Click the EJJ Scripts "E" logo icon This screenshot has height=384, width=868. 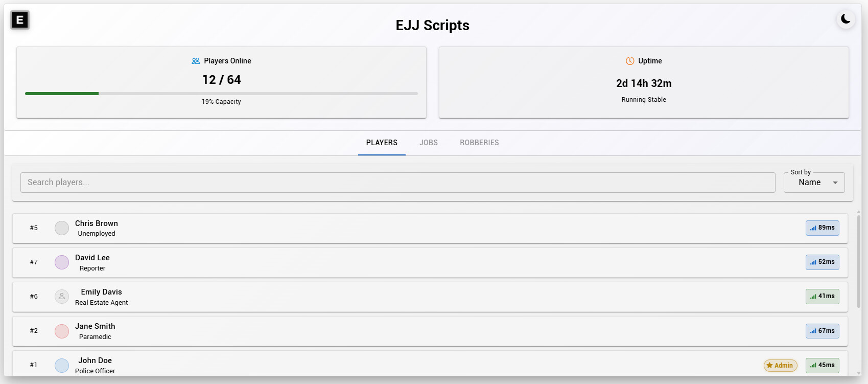[x=19, y=20]
